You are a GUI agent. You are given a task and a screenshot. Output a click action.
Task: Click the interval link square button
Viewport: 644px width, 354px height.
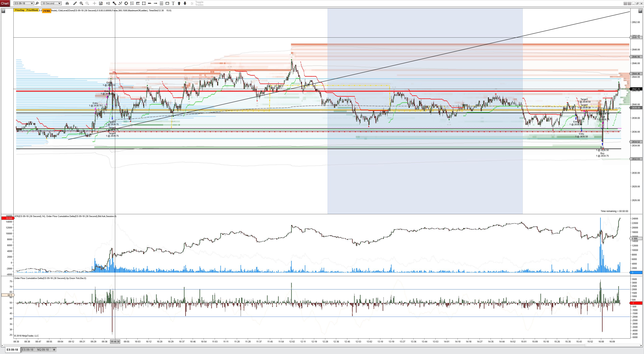click(x=630, y=3)
